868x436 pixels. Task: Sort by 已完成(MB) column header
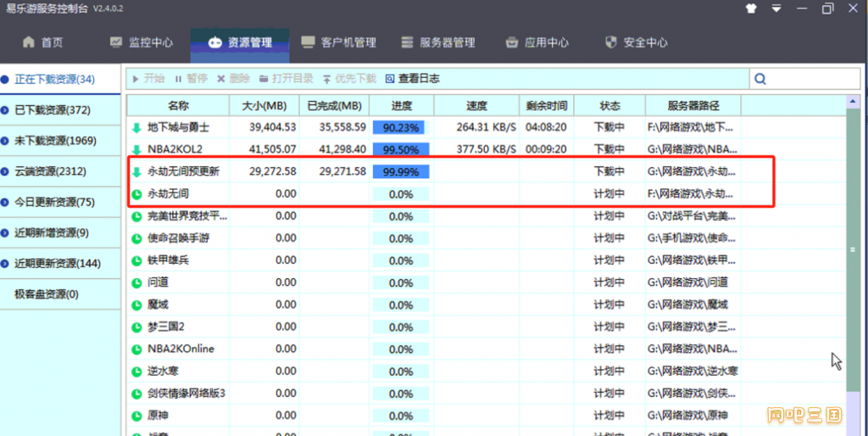point(334,105)
